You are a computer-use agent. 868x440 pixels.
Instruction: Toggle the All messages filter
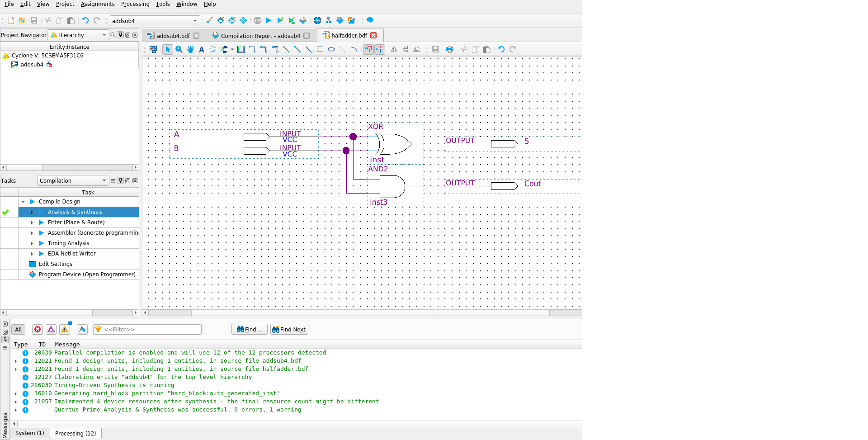(x=18, y=329)
